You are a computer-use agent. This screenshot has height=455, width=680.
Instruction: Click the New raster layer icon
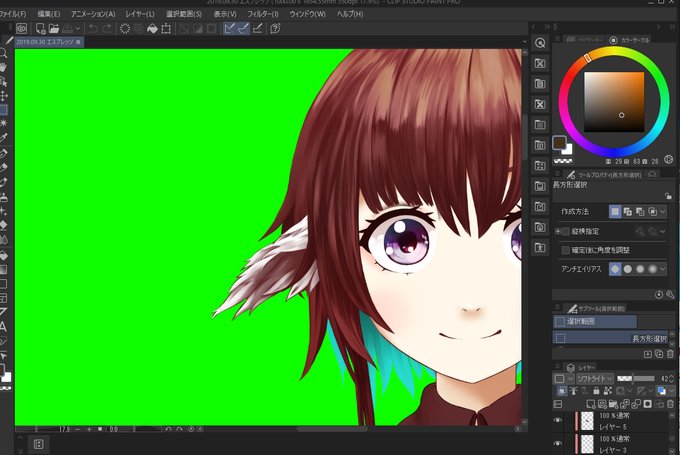591,404
